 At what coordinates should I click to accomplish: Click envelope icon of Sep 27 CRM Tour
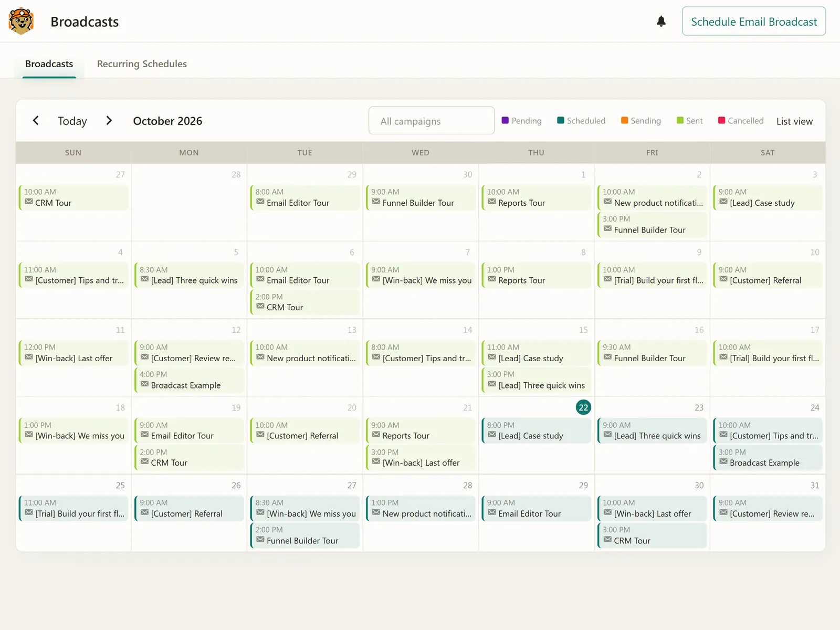coord(29,202)
